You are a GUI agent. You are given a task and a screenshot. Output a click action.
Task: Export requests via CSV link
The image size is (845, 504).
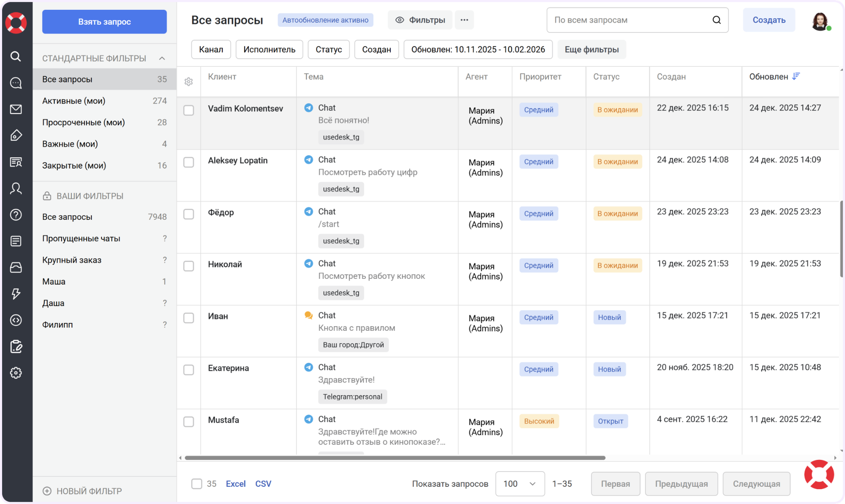263,484
